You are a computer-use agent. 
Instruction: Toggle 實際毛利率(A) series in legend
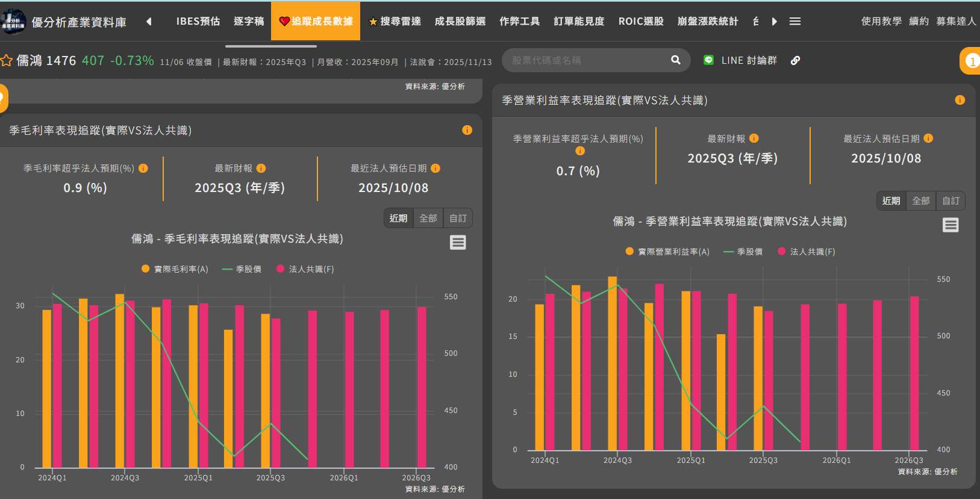click(175, 269)
